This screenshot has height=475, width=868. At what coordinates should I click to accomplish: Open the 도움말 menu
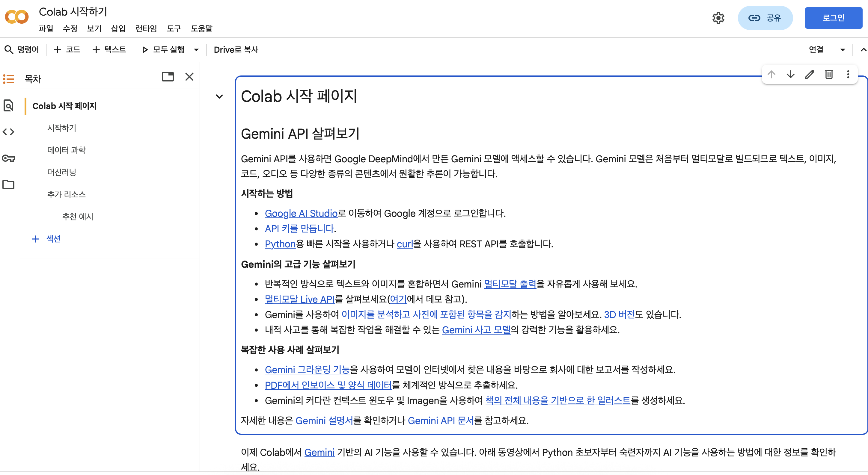[x=201, y=29]
